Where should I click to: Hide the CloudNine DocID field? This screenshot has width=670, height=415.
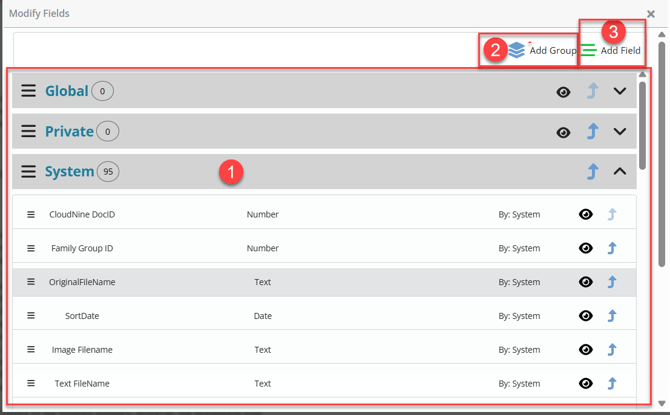(x=586, y=214)
